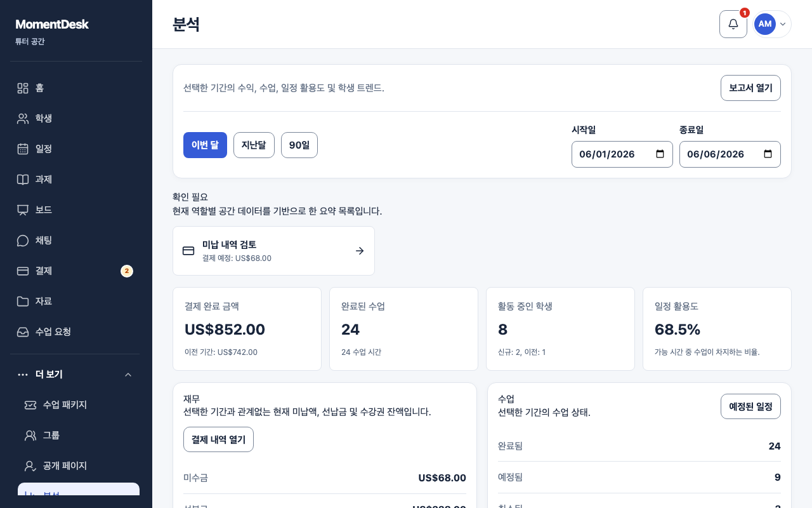This screenshot has width=812, height=508.
Task: Open 보드 in the sidebar
Action: coord(76,210)
